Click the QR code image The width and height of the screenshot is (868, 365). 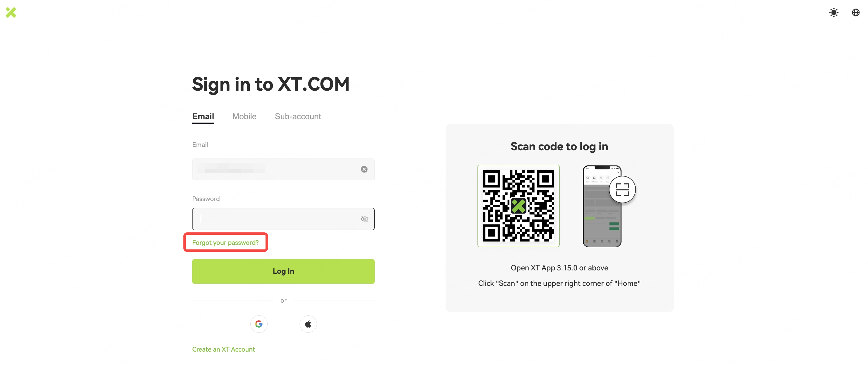518,206
